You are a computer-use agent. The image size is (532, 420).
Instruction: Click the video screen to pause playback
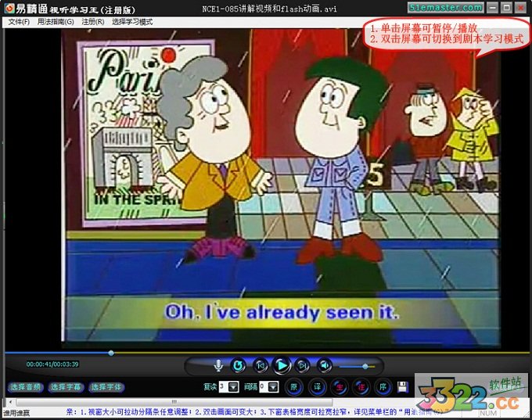281,188
